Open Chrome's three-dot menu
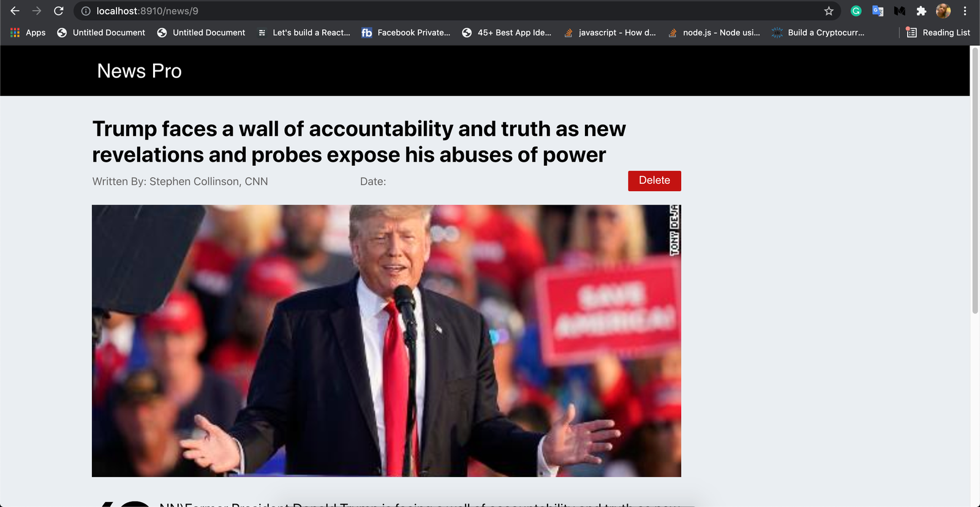The image size is (980, 507). [x=965, y=11]
